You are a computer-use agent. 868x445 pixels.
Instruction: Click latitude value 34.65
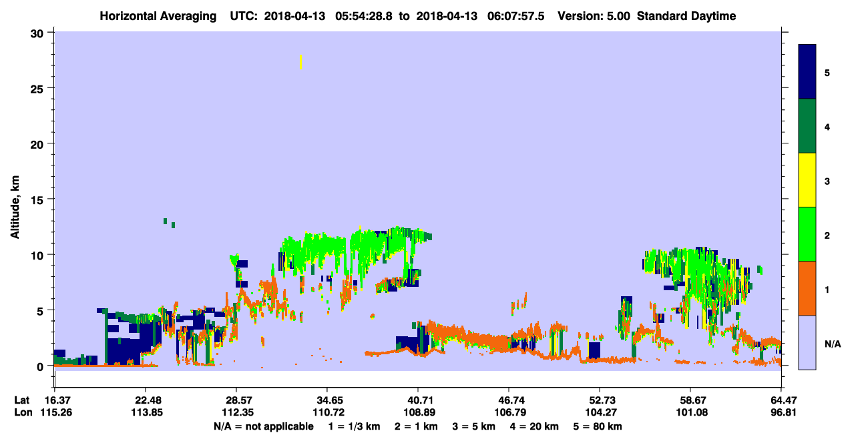click(x=327, y=400)
